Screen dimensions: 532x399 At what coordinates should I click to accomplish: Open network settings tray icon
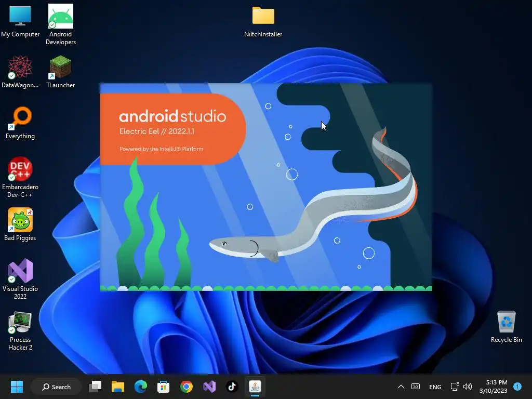click(x=455, y=387)
